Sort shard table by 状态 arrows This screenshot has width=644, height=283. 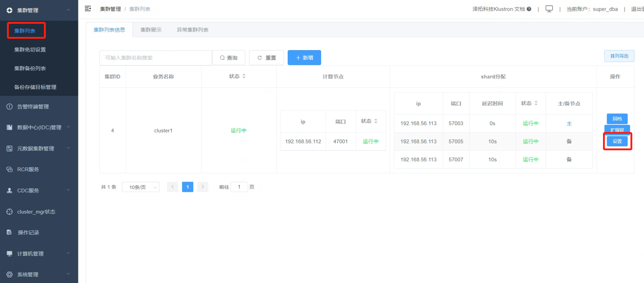click(x=536, y=103)
